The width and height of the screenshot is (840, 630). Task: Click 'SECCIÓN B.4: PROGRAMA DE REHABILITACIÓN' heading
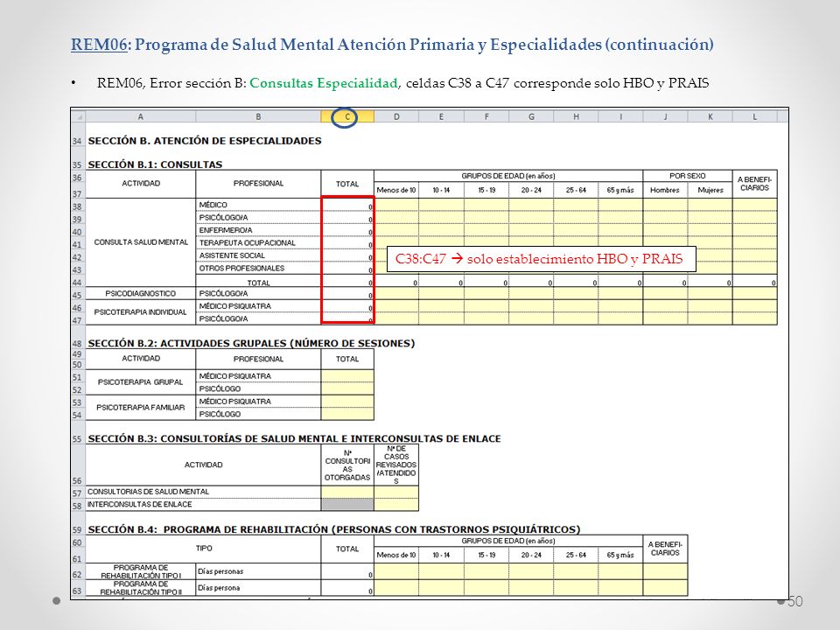[333, 529]
